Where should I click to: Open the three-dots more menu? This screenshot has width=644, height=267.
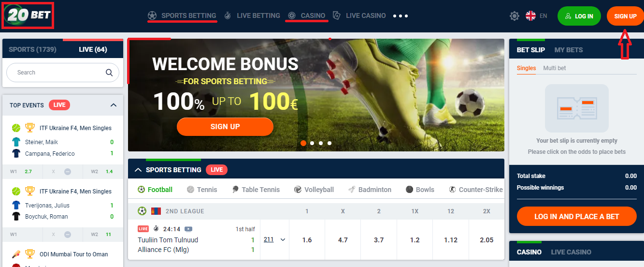401,16
